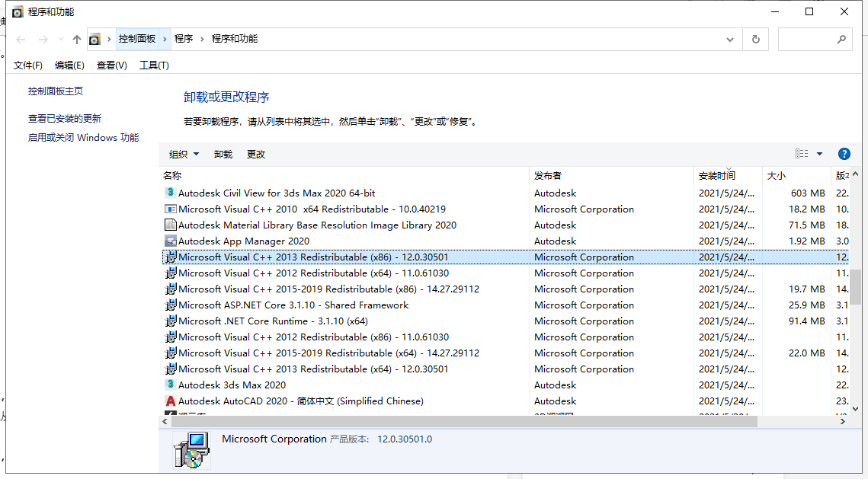Screen dimensions: 868x479
Task: Select the Autodesk 3ds Max 2020 row
Action: click(x=232, y=385)
